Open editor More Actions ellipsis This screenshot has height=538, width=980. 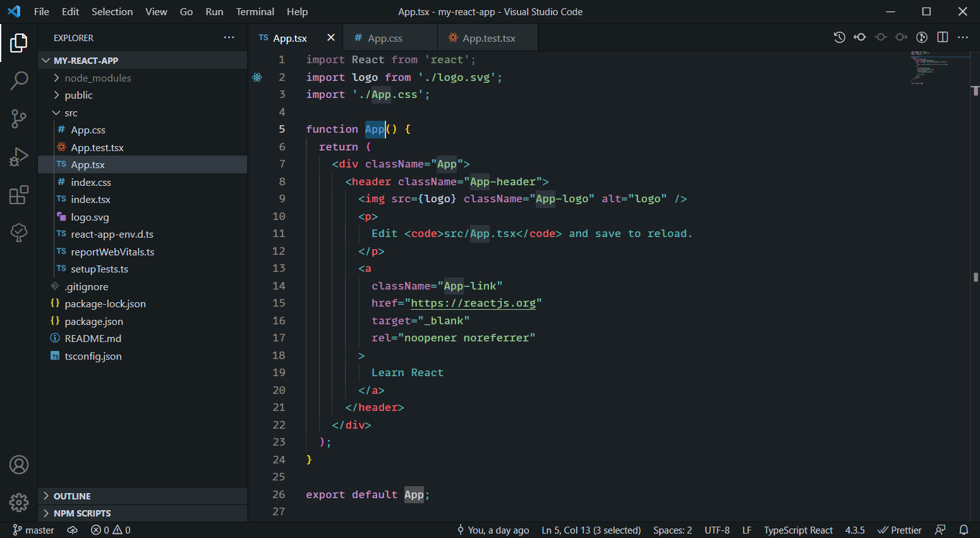coord(963,37)
